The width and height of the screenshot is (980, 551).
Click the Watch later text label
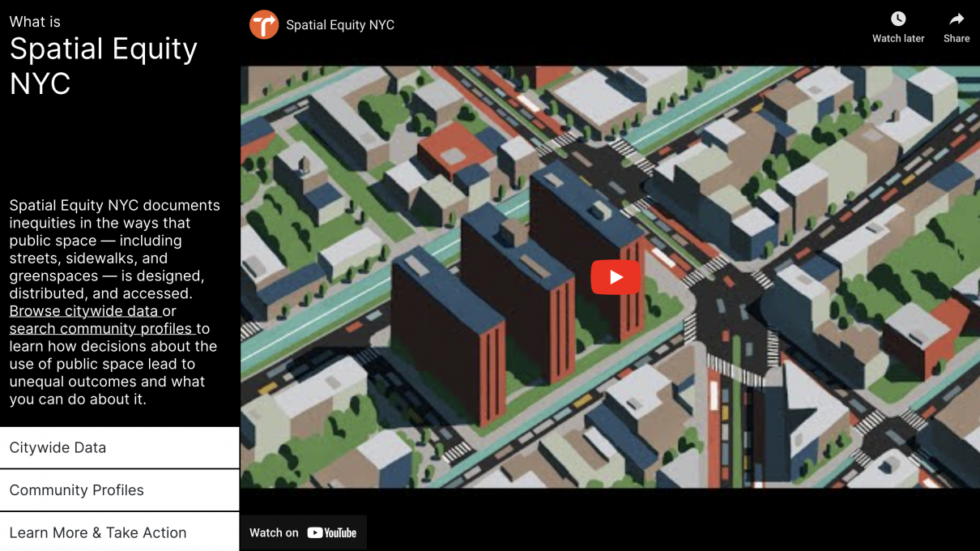898,37
